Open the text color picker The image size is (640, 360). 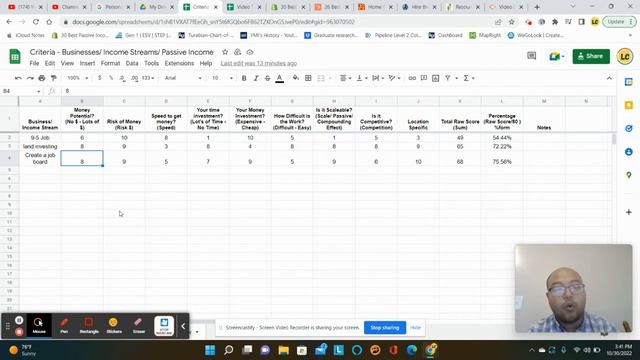[280, 78]
